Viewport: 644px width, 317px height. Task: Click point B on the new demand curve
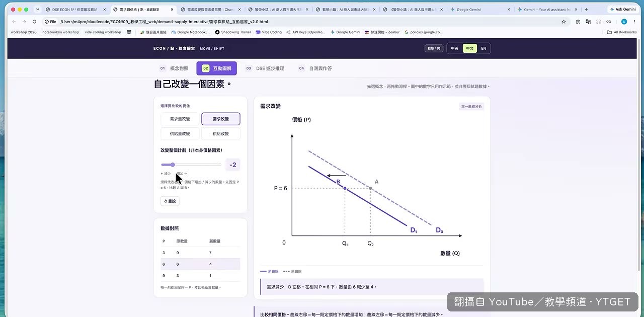tap(345, 188)
